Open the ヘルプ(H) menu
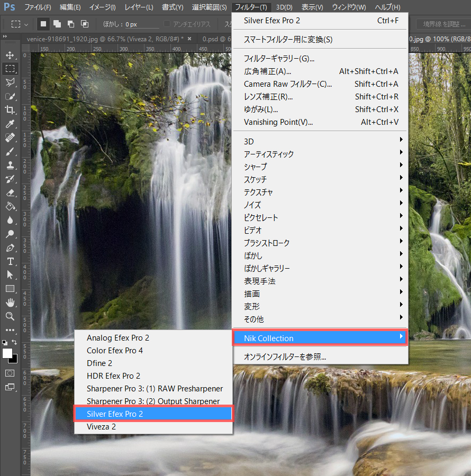Screen dimensions: 471x476 [x=387, y=7]
